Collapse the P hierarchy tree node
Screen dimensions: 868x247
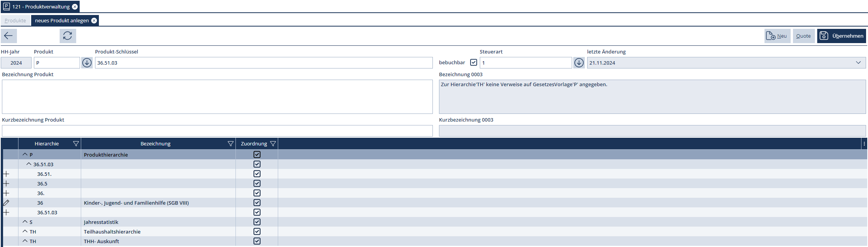pyautogui.click(x=25, y=155)
